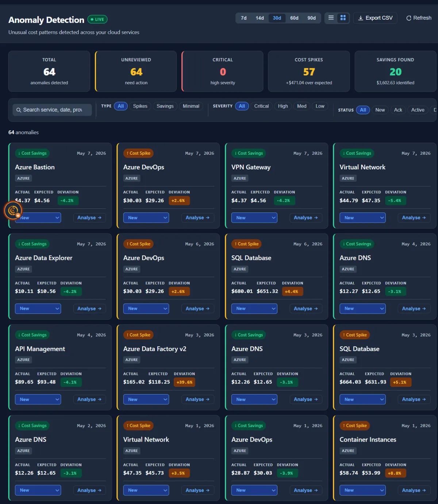Image resolution: width=438 pixels, height=504 pixels.
Task: Click the $680.01 actual cost value
Action: pyautogui.click(x=242, y=291)
